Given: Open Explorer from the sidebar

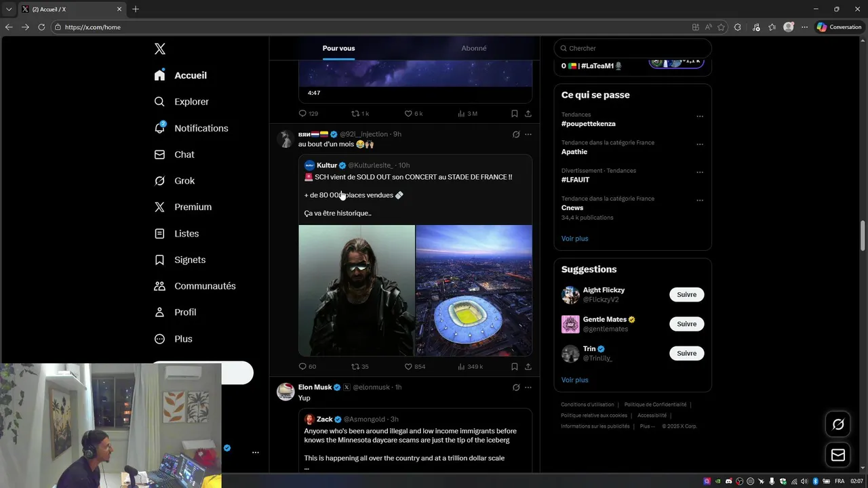Looking at the screenshot, I should 181,102.
